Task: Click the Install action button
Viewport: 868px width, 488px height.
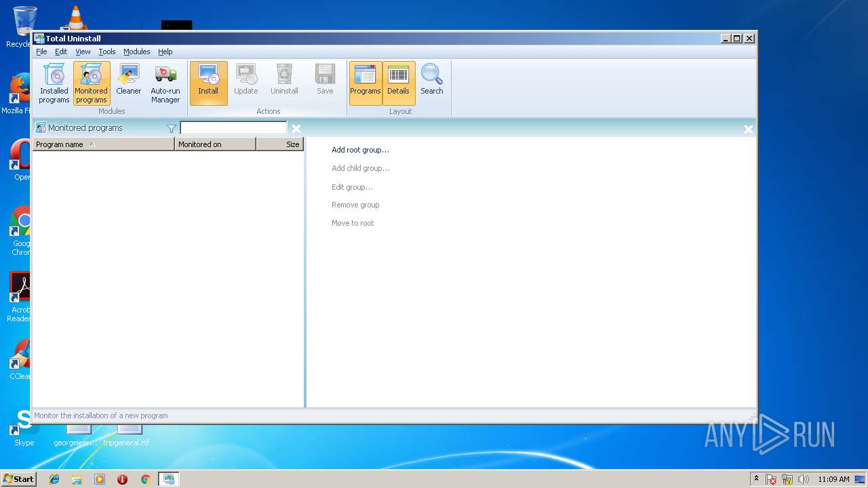Action: (x=208, y=83)
